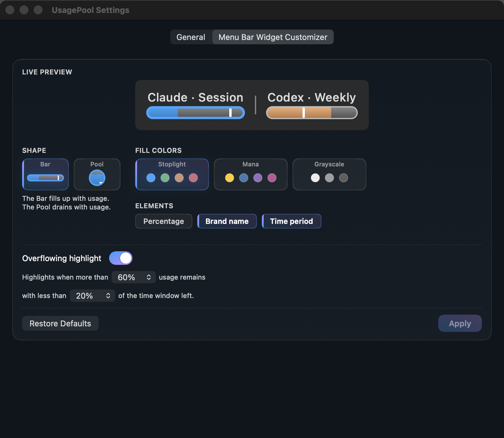This screenshot has width=504, height=438.
Task: Click the red Stoplight color dot
Action: click(x=193, y=178)
